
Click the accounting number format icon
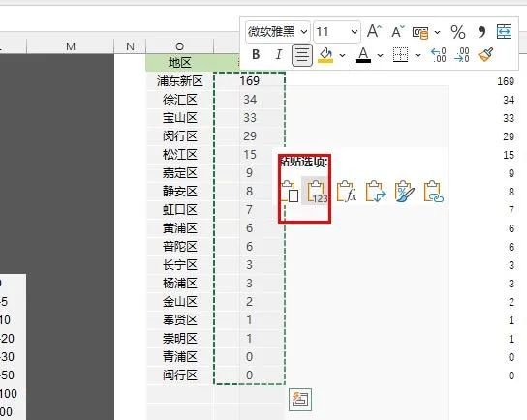(420, 33)
